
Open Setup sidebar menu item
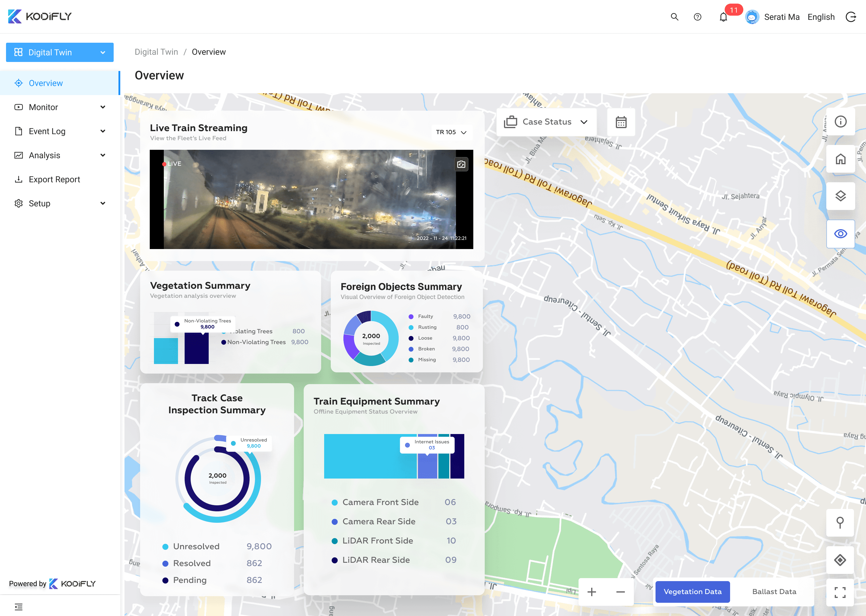point(60,203)
